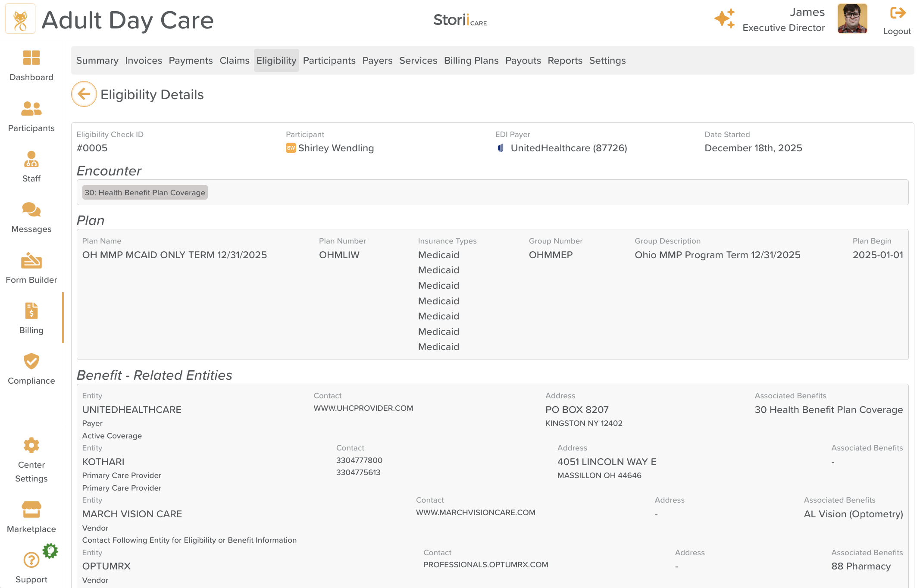Image resolution: width=920 pixels, height=588 pixels.
Task: Open Messages from the sidebar
Action: click(31, 210)
